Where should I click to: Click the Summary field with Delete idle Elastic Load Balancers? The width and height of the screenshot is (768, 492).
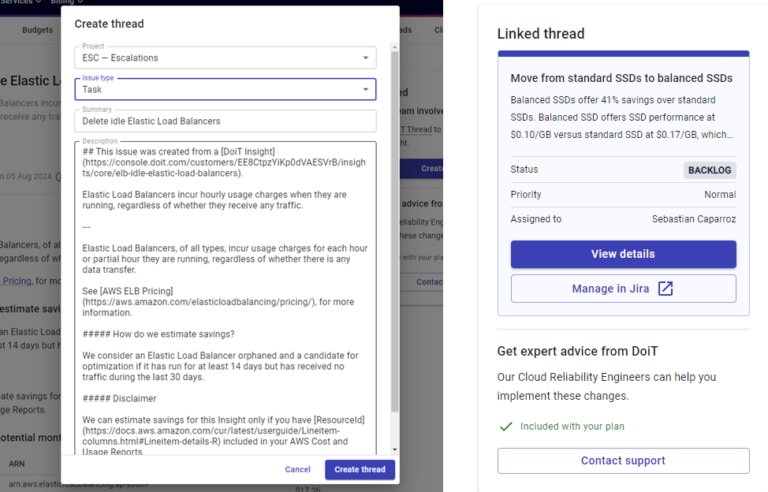point(225,121)
